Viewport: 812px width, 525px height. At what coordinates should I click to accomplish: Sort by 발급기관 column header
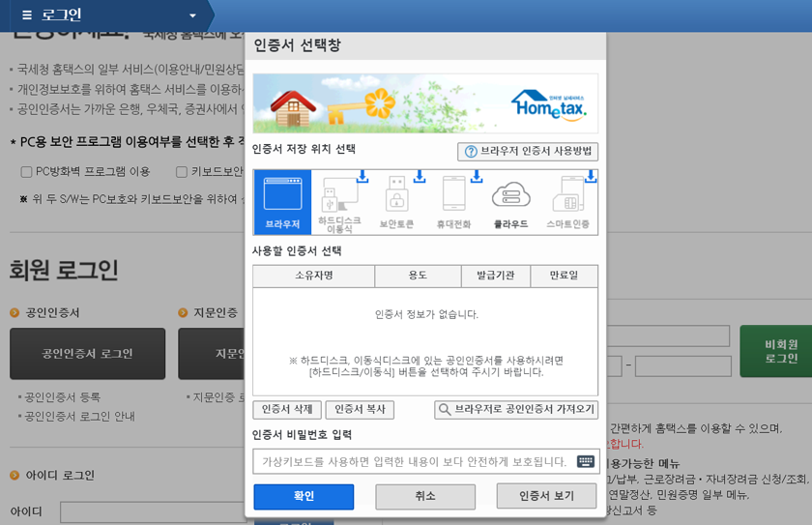click(496, 276)
